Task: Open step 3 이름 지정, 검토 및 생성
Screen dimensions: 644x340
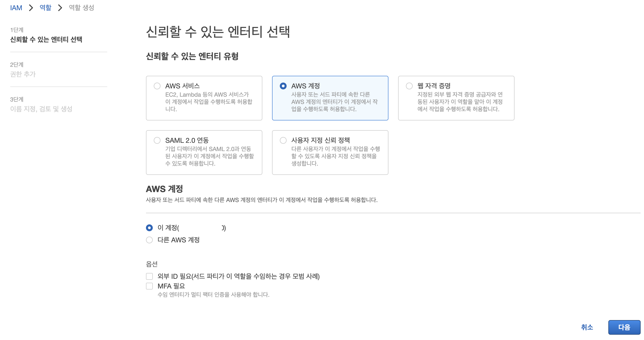Action: pyautogui.click(x=41, y=109)
